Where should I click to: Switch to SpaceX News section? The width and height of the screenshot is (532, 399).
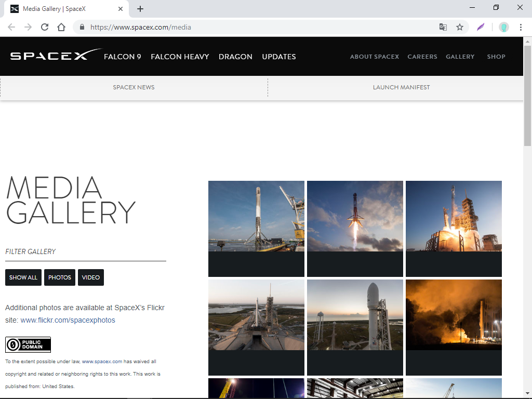pos(134,87)
